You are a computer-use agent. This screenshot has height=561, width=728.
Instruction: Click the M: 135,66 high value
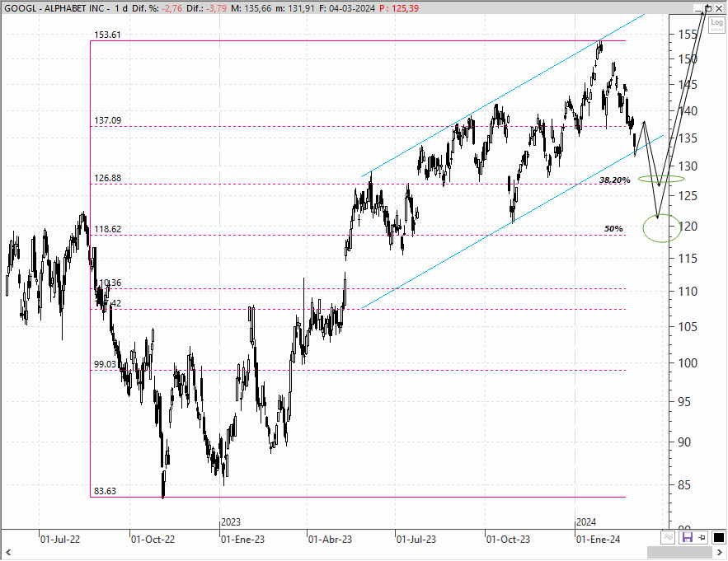click(x=251, y=8)
